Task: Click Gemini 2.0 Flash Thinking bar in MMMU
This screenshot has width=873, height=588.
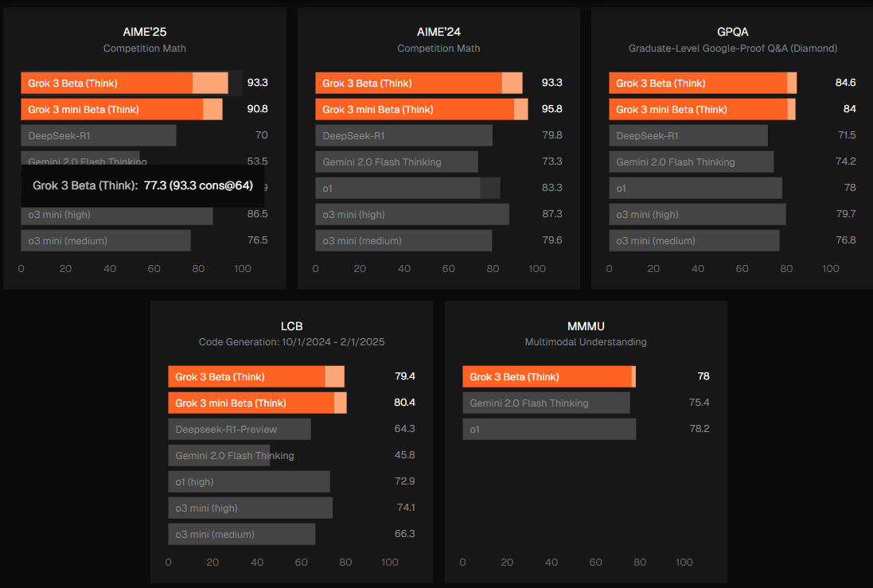Action: (x=546, y=403)
